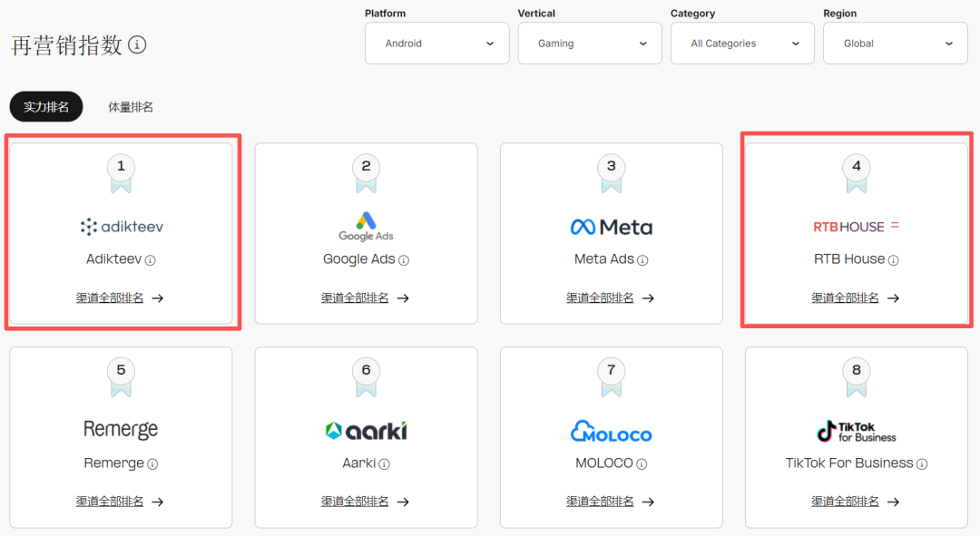This screenshot has height=536, width=980.
Task: Click rank 7 ribbon badge on MOLOCO card
Action: pyautogui.click(x=612, y=376)
